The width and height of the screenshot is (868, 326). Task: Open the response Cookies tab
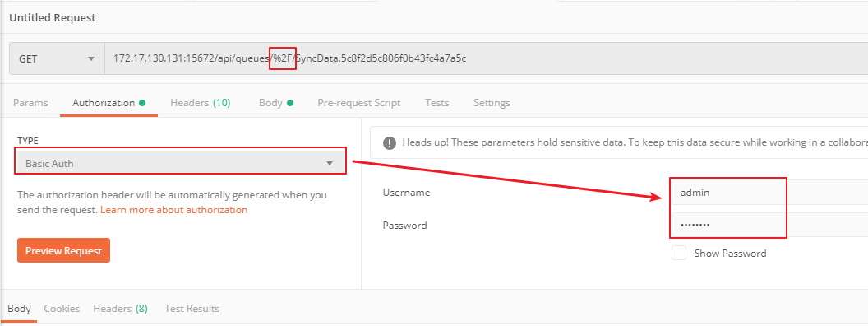click(62, 308)
